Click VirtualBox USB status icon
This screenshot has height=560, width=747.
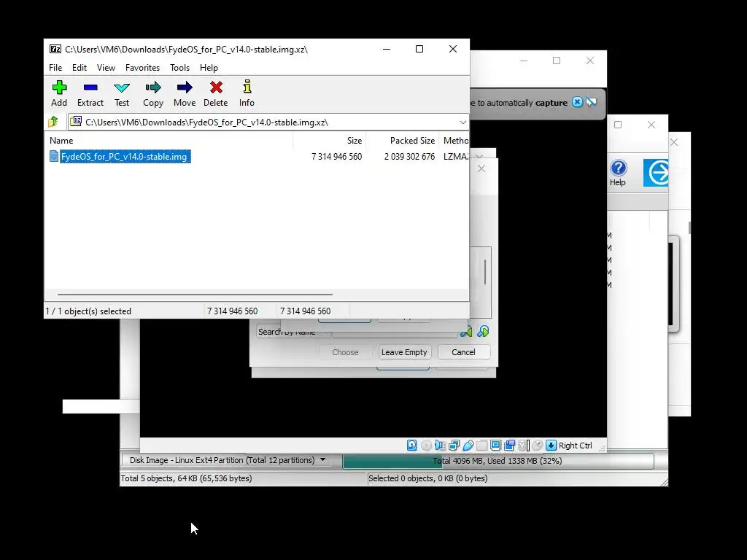point(468,446)
